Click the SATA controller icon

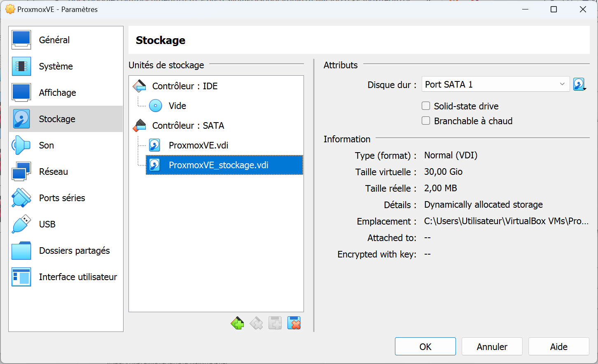tap(139, 125)
